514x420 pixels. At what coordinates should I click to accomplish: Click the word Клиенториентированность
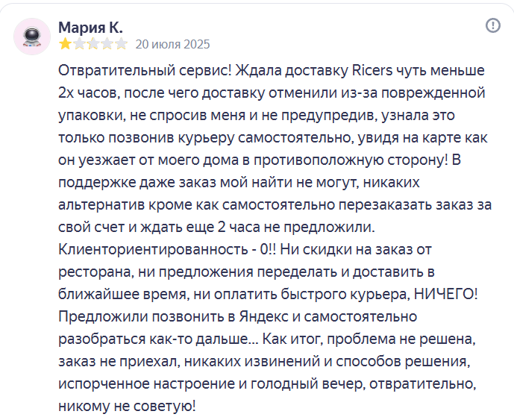point(153,249)
